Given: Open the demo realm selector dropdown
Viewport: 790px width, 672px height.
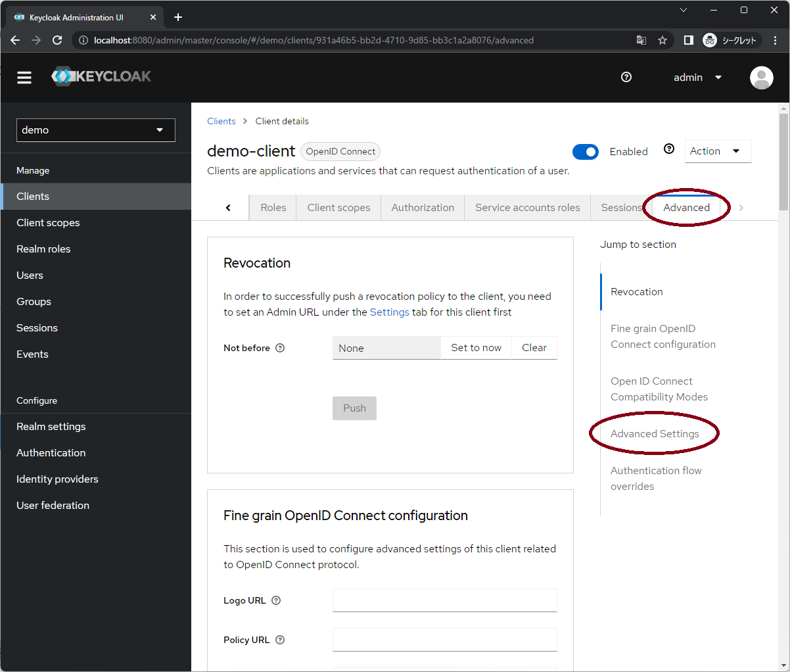Looking at the screenshot, I should click(95, 130).
